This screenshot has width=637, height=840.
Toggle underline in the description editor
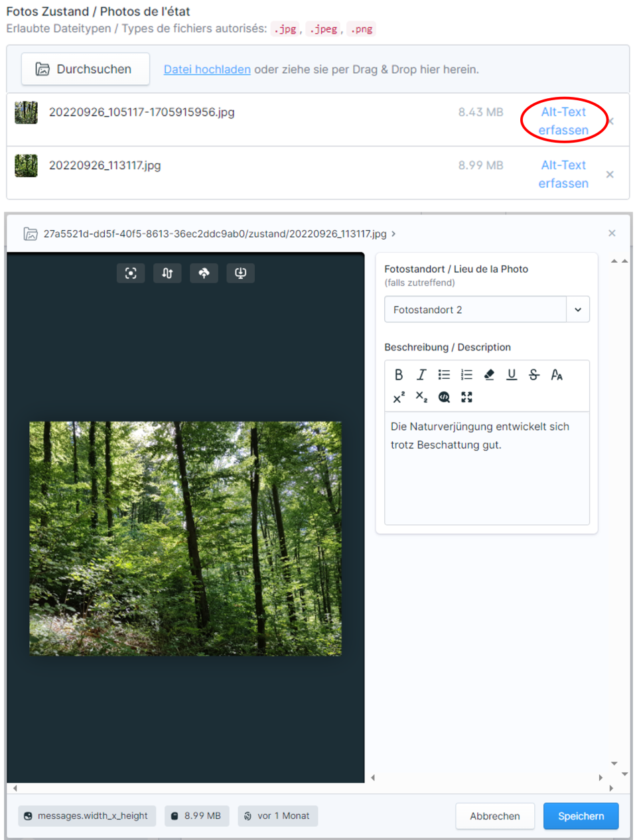(512, 375)
